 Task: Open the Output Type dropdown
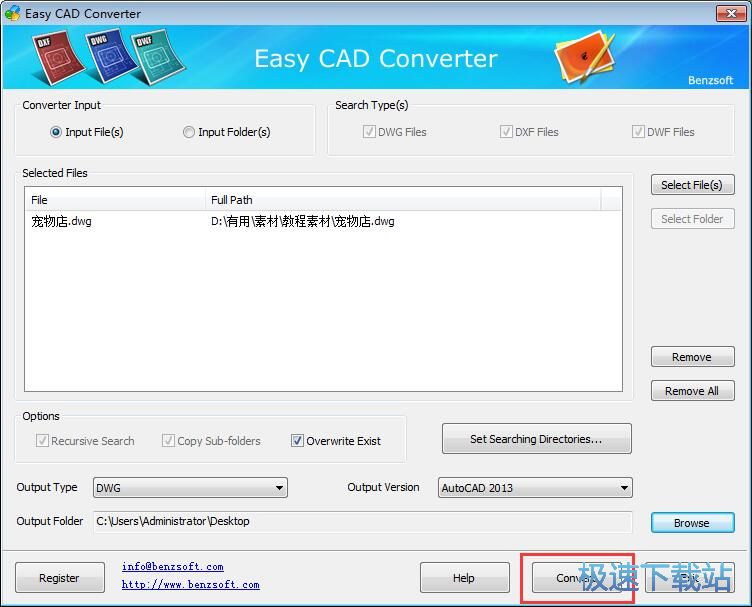[190, 488]
